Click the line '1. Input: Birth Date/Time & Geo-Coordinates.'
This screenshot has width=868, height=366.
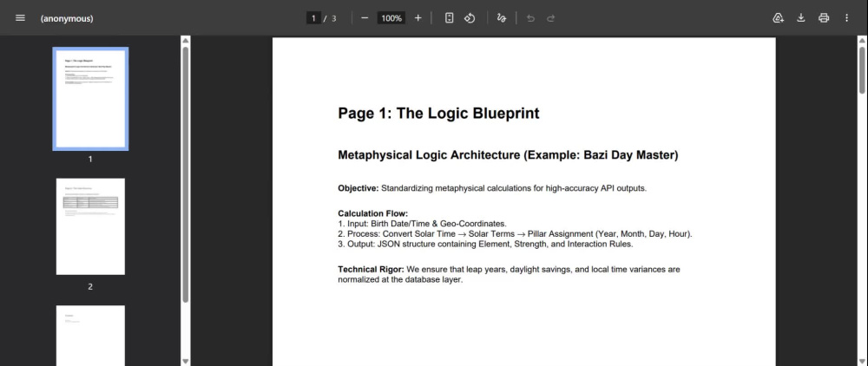click(422, 224)
